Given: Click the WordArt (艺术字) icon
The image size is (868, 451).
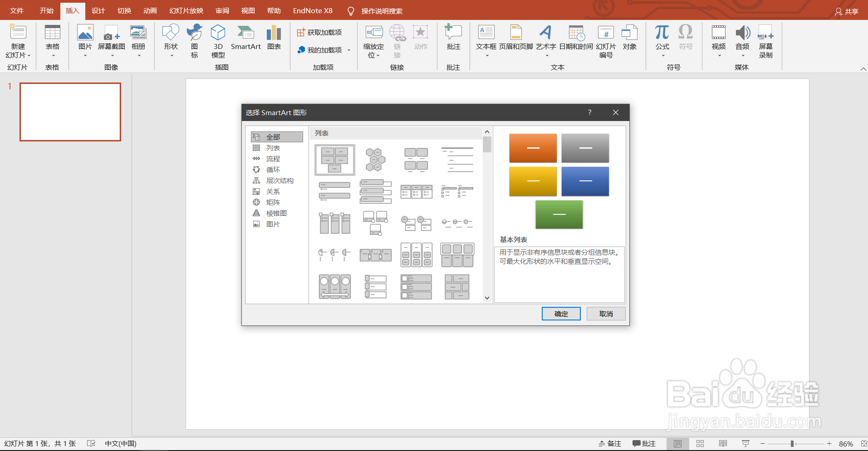Looking at the screenshot, I should (546, 33).
